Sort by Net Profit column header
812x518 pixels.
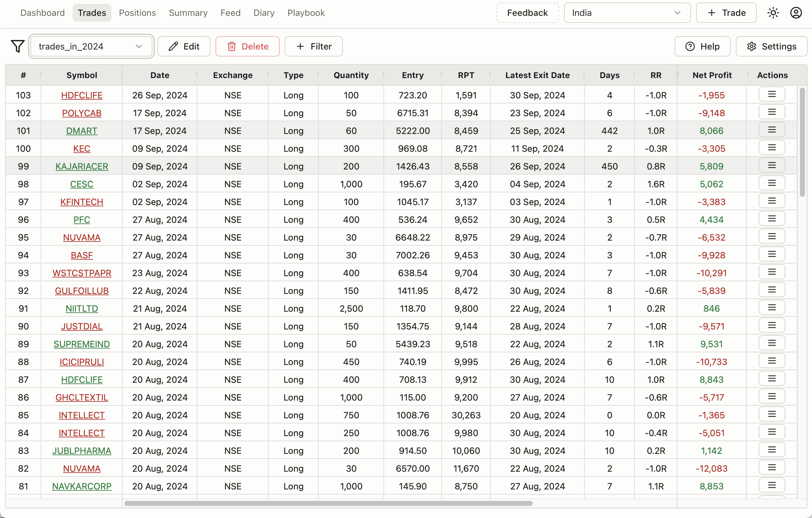[x=712, y=75]
